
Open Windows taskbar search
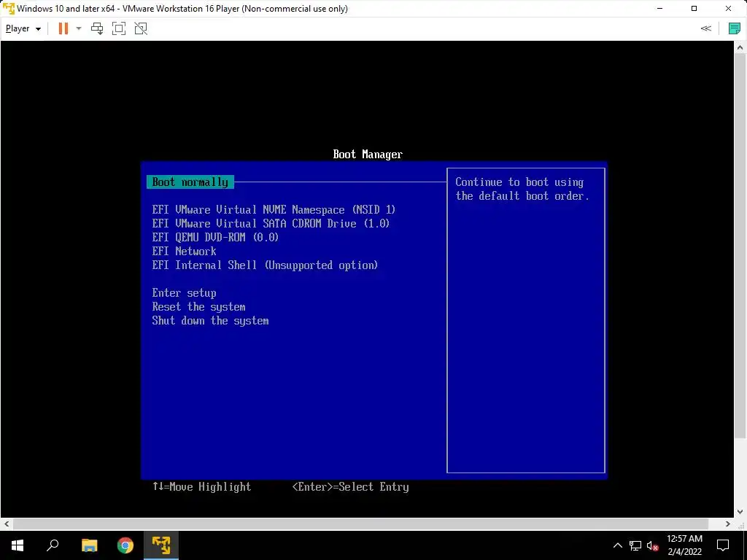53,545
